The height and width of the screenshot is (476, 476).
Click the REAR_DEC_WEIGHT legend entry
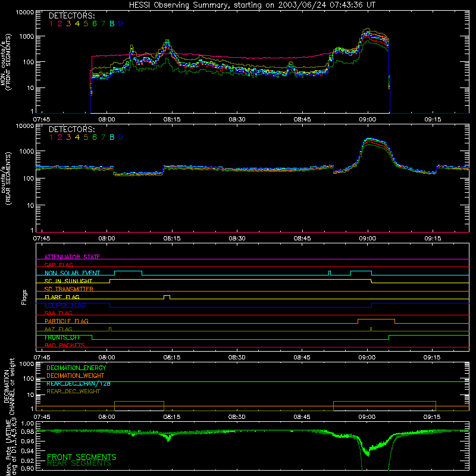click(73, 392)
